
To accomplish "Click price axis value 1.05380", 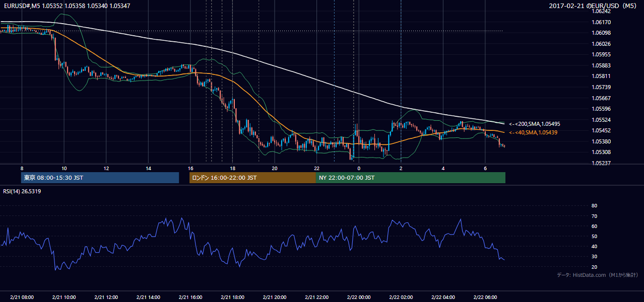I will (601, 141).
